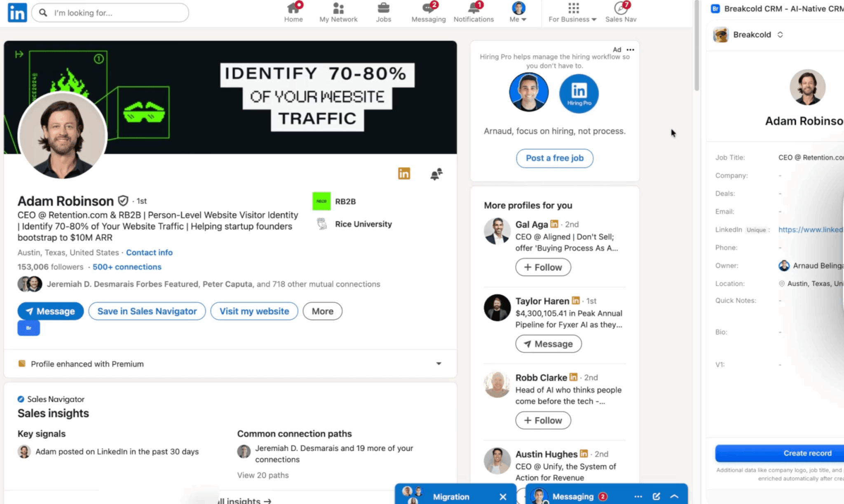Click Email field value in Breakcold

[x=780, y=212]
